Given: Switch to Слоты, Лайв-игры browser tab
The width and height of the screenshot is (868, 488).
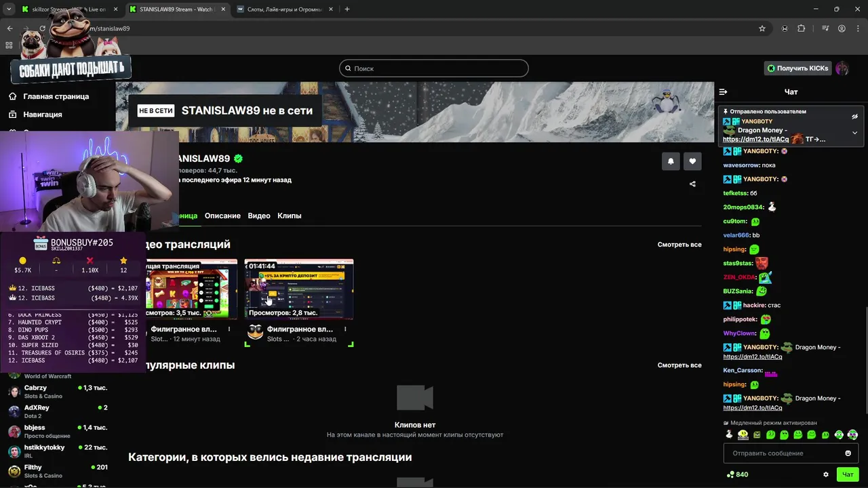Looking at the screenshot, I should [x=285, y=9].
